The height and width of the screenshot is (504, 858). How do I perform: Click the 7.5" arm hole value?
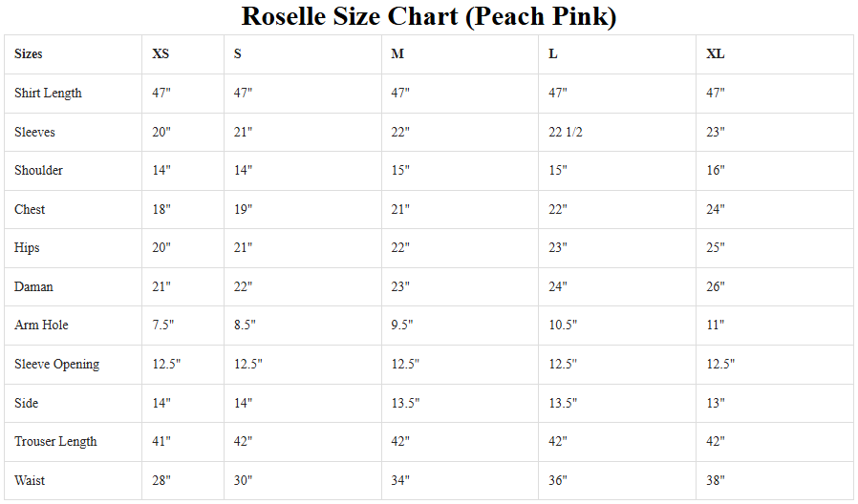(163, 325)
